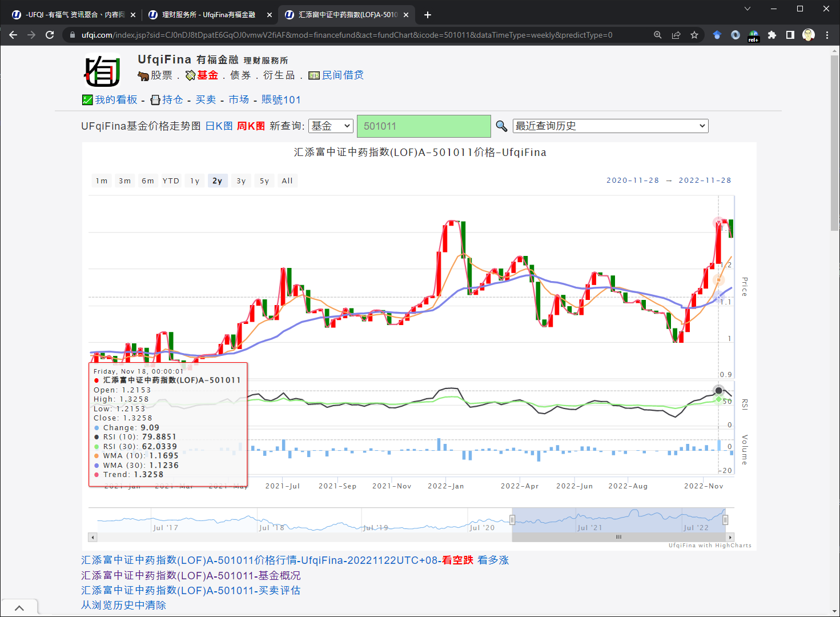Open the Chrome profile avatar
Viewport: 840px width, 617px height.
(x=808, y=35)
